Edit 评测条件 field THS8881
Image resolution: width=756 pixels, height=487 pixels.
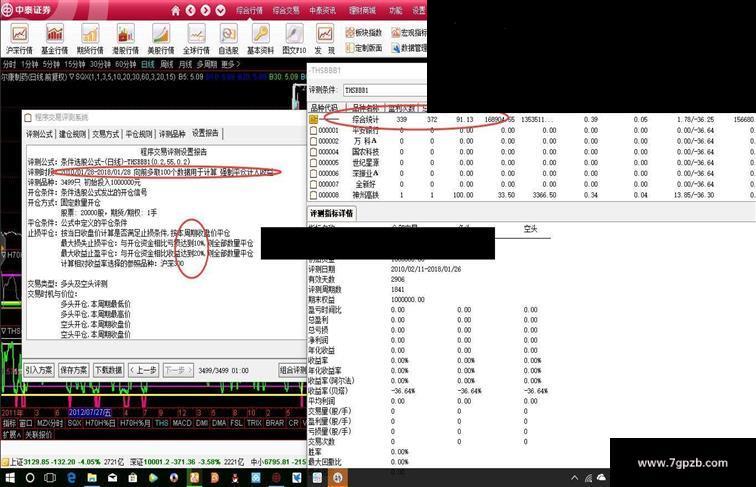click(385, 90)
